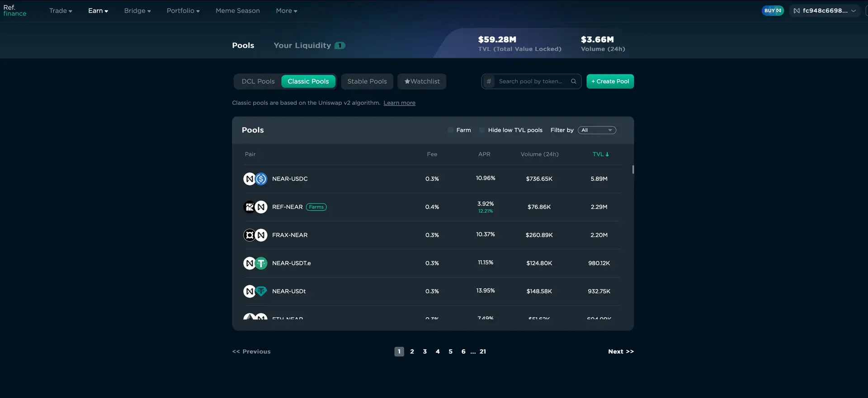Toggle Hide low TVL pools checkbox
Viewport: 868px width, 398px height.
(x=482, y=130)
